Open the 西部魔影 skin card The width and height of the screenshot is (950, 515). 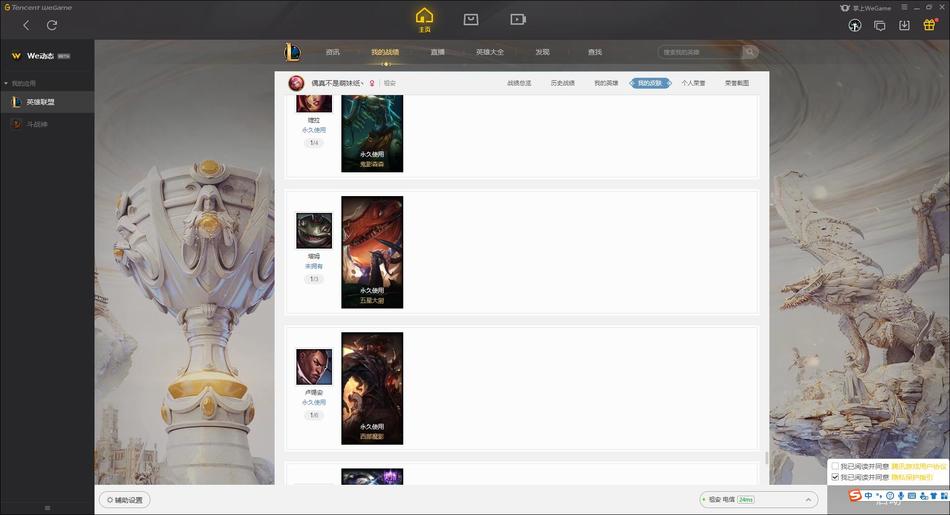tap(372, 388)
